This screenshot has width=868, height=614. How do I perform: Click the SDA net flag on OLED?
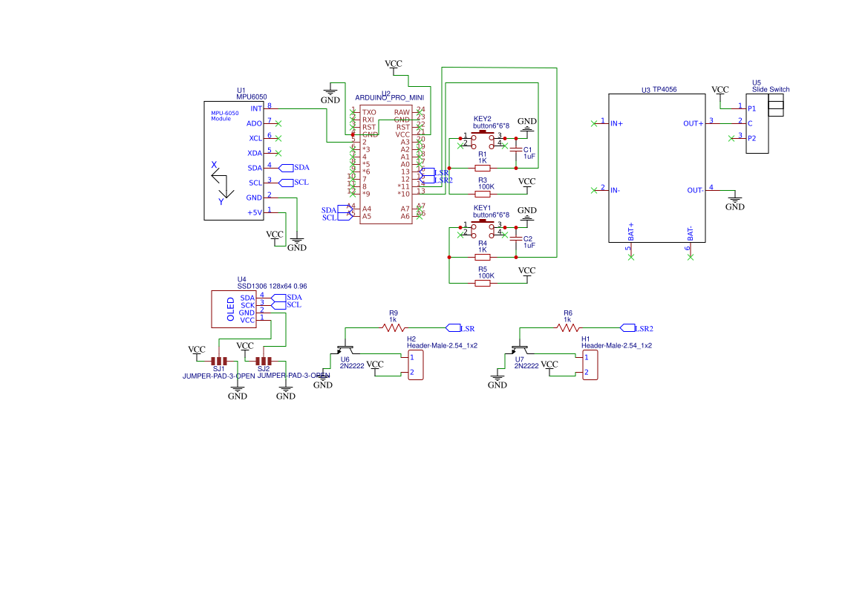(x=279, y=298)
